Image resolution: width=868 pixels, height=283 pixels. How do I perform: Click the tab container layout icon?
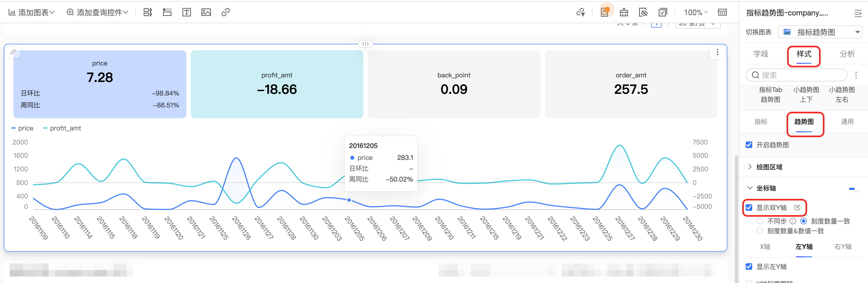pyautogui.click(x=167, y=12)
